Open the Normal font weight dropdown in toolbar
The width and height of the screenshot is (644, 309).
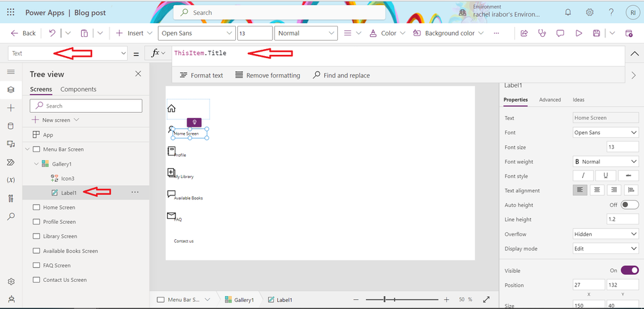pyautogui.click(x=306, y=34)
